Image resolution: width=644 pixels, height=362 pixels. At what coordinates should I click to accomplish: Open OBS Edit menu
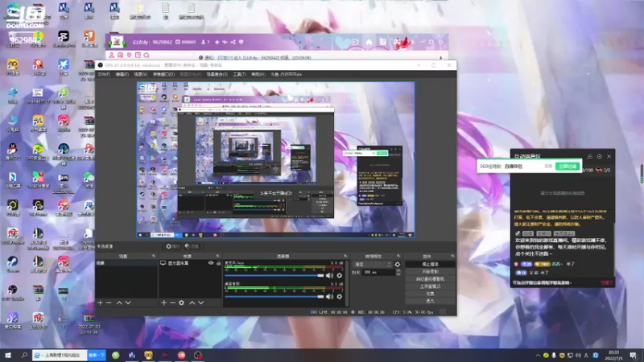(x=122, y=74)
